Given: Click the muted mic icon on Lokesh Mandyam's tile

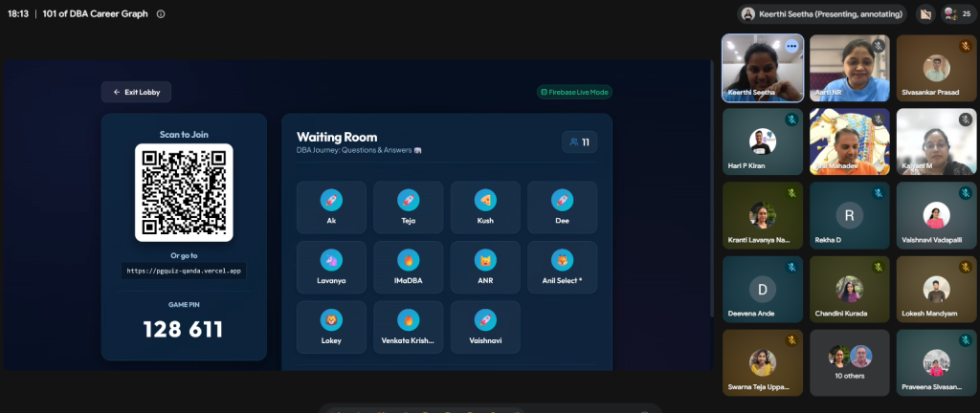Looking at the screenshot, I should (966, 267).
